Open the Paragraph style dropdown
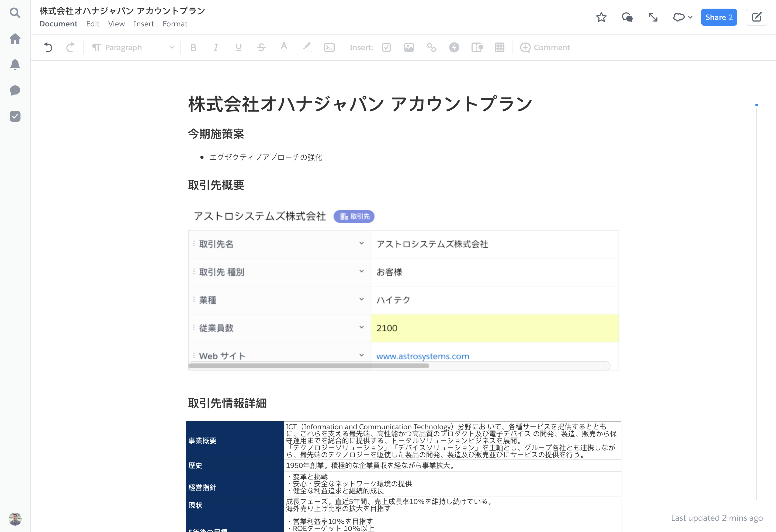Viewport: 776px width, 532px height. (x=133, y=47)
